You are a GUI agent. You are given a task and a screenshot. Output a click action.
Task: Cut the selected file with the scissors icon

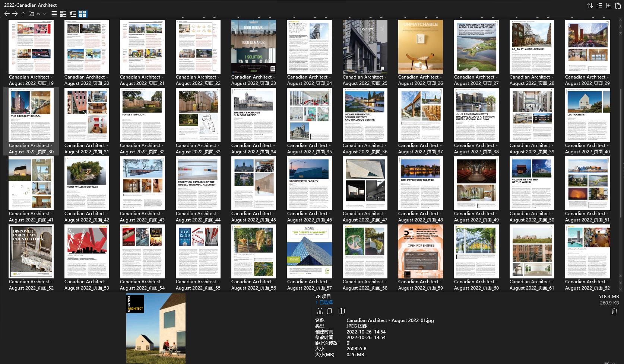point(320,311)
